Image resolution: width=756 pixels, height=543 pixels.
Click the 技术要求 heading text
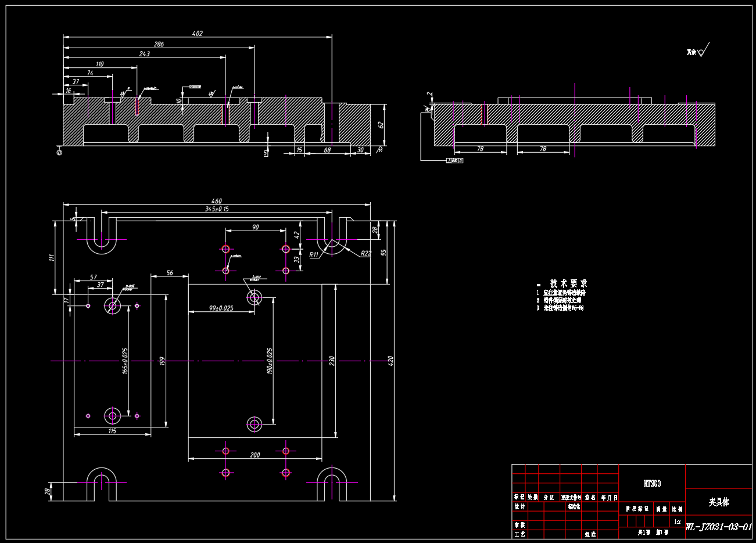[568, 283]
